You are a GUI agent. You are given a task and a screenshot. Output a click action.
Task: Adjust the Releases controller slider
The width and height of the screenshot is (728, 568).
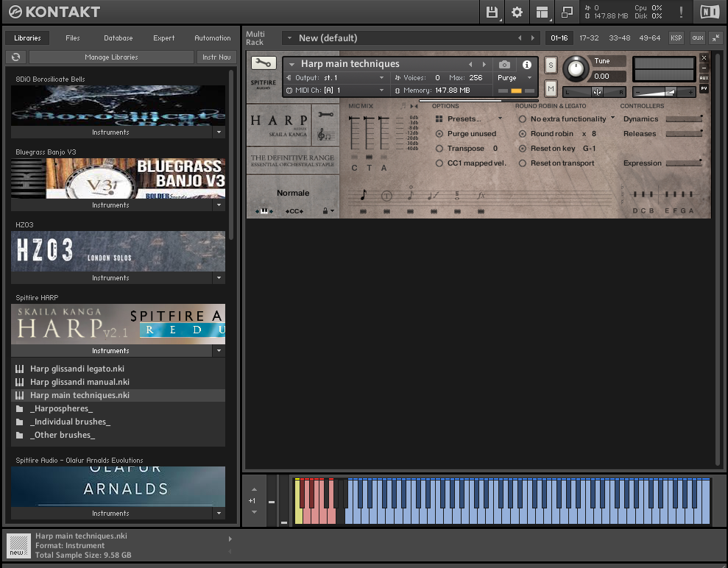coord(684,134)
